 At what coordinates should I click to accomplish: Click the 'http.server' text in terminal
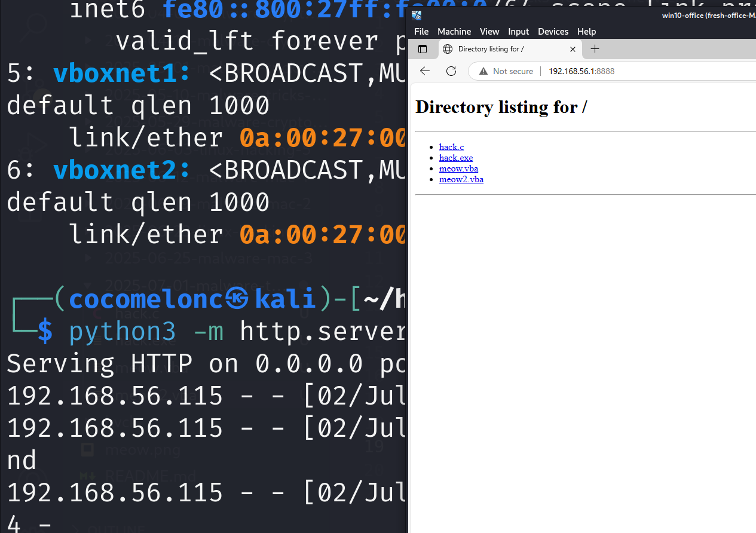point(323,331)
